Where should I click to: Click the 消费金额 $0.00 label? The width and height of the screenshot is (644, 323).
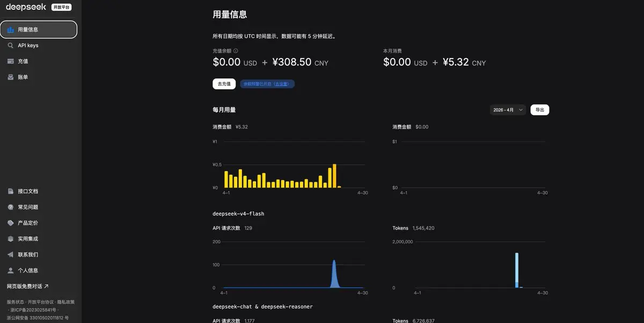(x=411, y=127)
